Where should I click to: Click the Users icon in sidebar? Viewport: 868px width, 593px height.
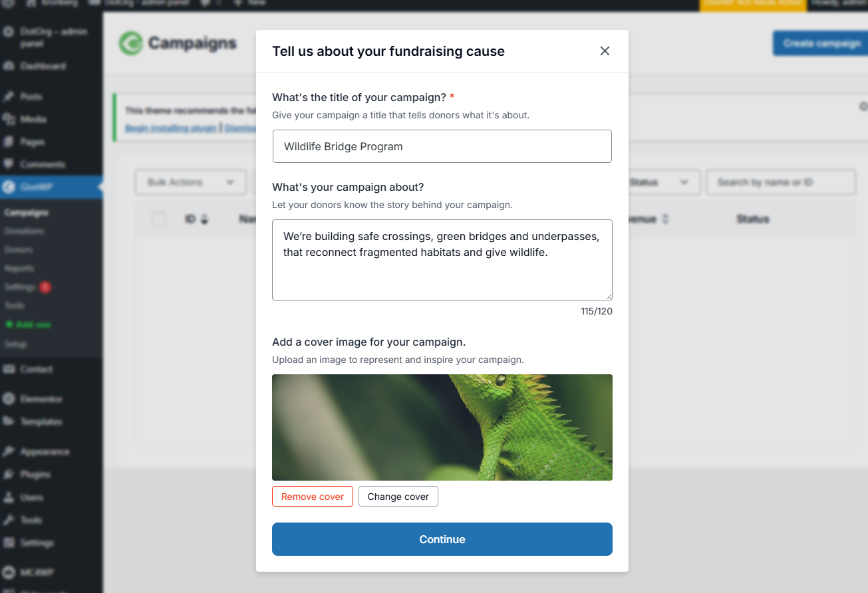coord(9,497)
